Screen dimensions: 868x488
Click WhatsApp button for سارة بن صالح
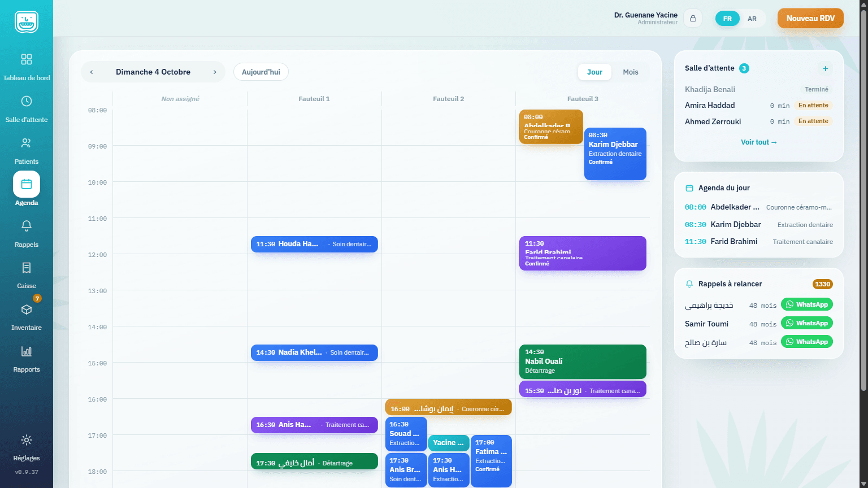[807, 342]
